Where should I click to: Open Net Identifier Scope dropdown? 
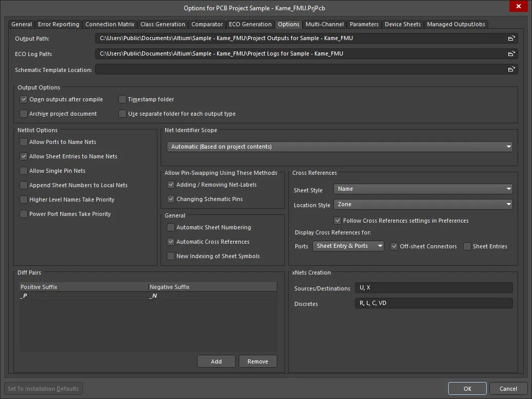[340, 147]
